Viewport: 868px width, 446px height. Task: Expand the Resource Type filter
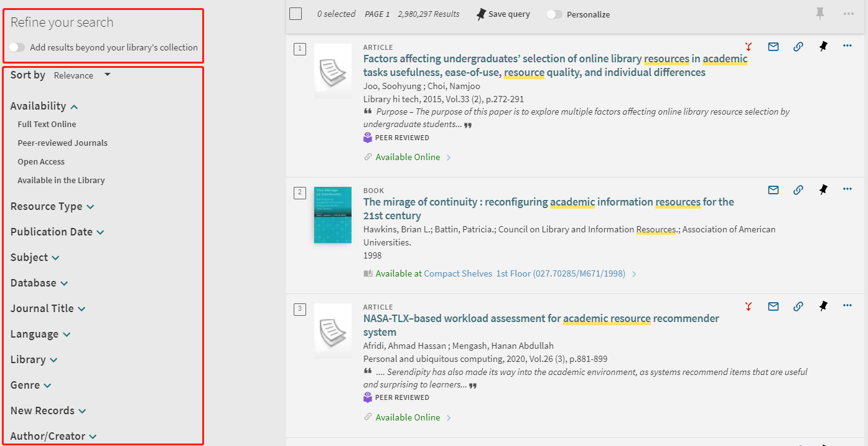52,206
